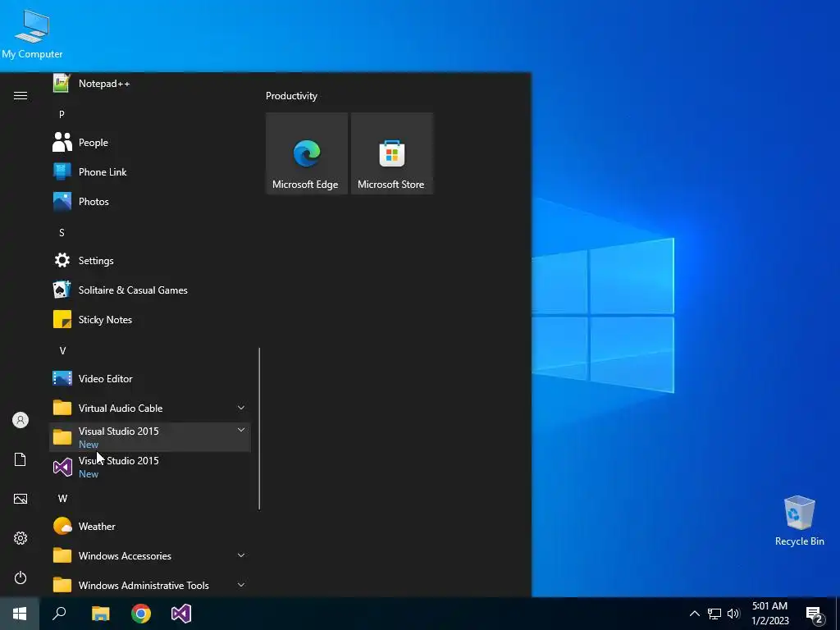Viewport: 840px width, 630px height.
Task: Select My Computer desktop icon
Action: click(32, 34)
